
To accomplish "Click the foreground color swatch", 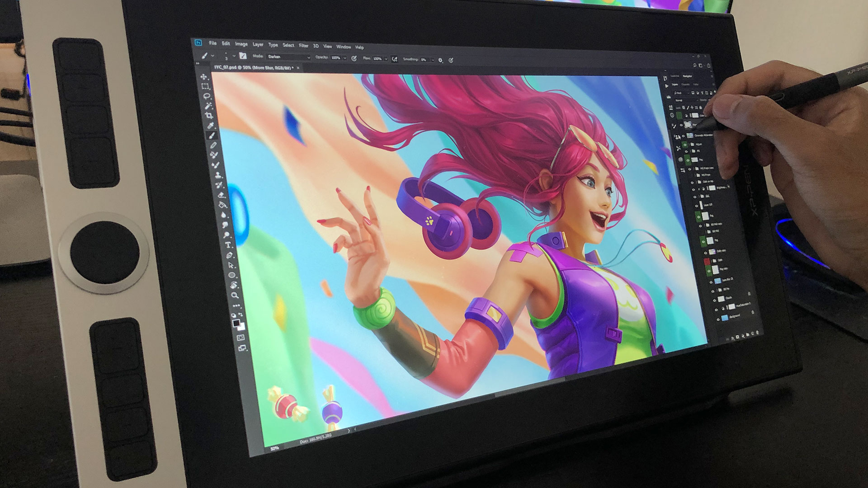I will [x=236, y=323].
